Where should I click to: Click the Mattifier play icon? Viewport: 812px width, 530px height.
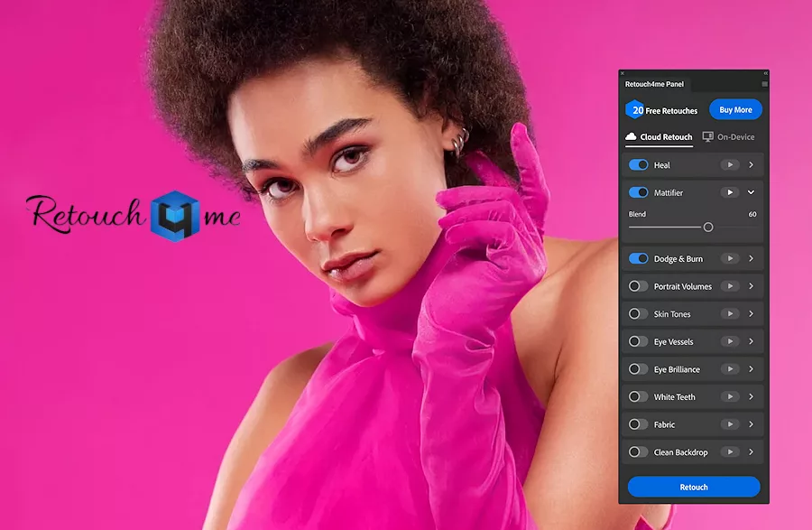pos(730,192)
